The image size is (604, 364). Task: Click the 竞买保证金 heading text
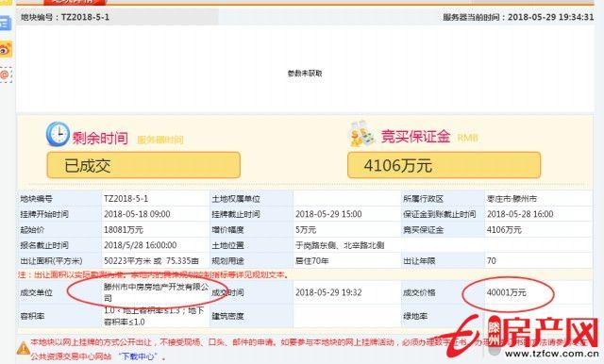click(x=415, y=136)
